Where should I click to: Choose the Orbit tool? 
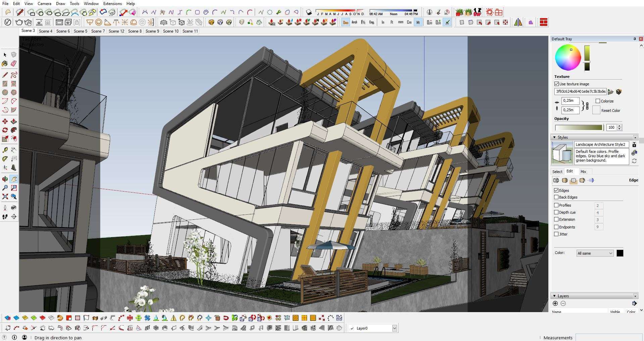pos(5,179)
